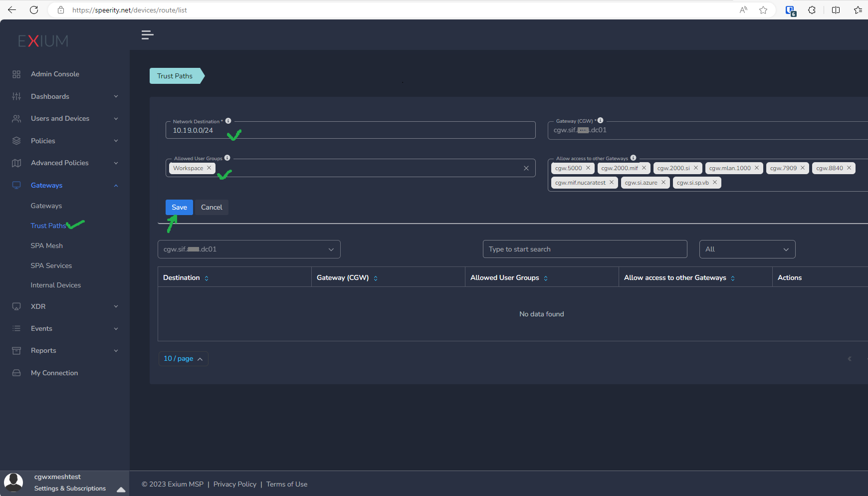The width and height of the screenshot is (868, 496).
Task: Expand the Dashboards menu chevron
Action: pos(116,96)
